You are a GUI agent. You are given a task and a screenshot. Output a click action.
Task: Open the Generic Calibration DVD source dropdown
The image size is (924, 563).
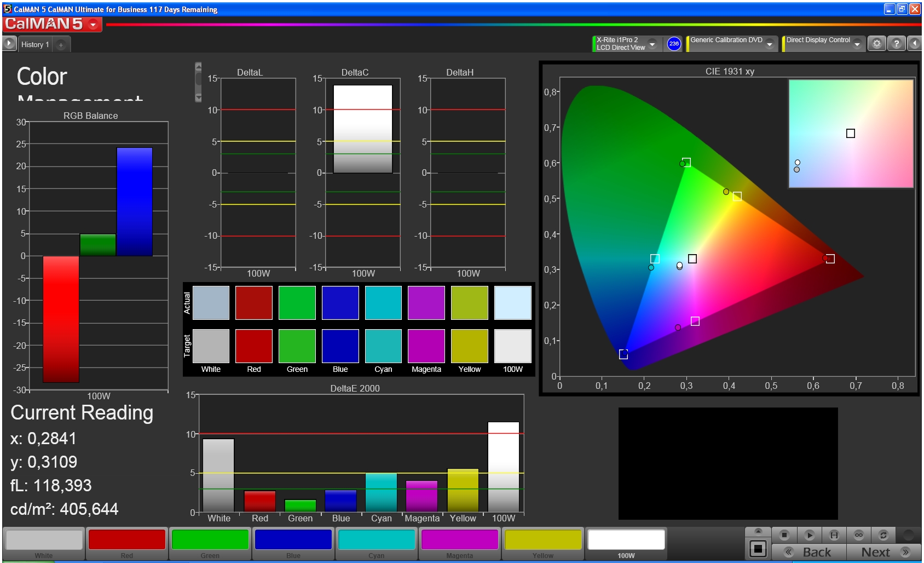pyautogui.click(x=770, y=44)
